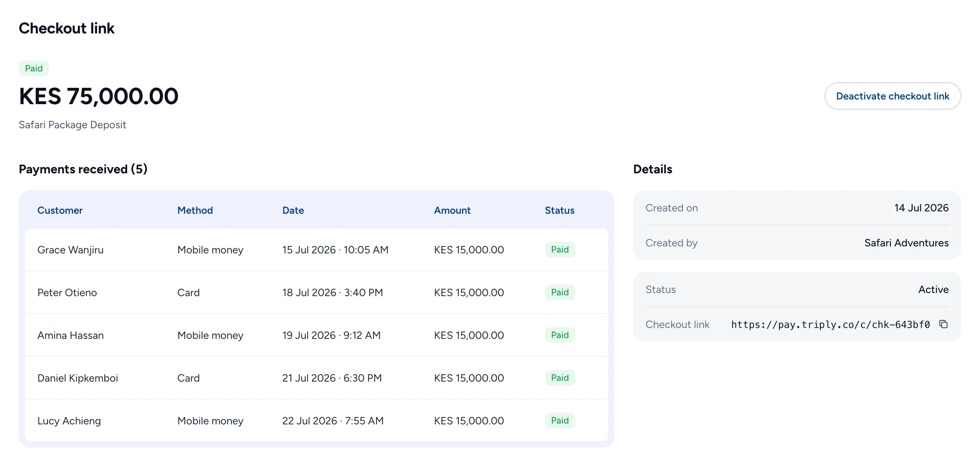The image size is (980, 457).
Task: Open Lucy Achieng payment row
Action: 317,420
